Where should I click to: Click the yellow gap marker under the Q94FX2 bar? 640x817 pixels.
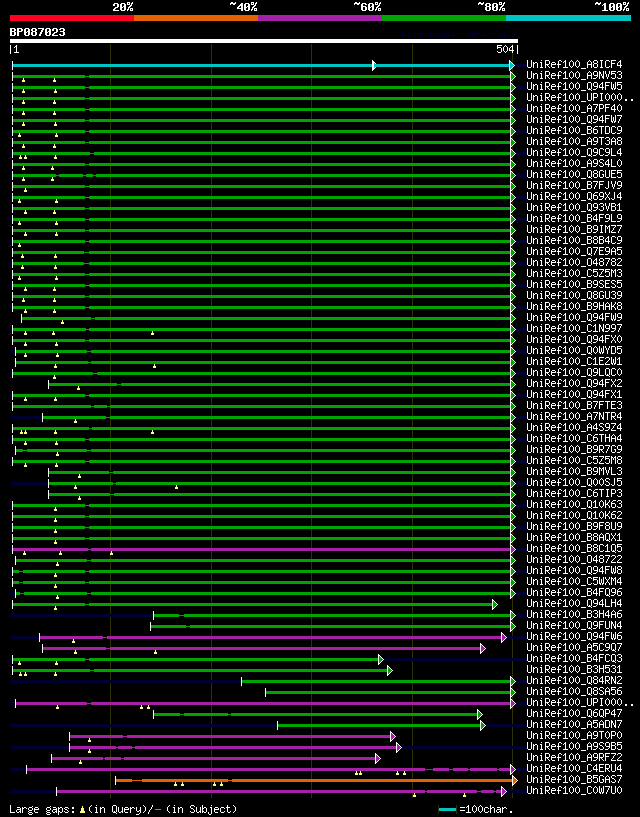click(78, 388)
